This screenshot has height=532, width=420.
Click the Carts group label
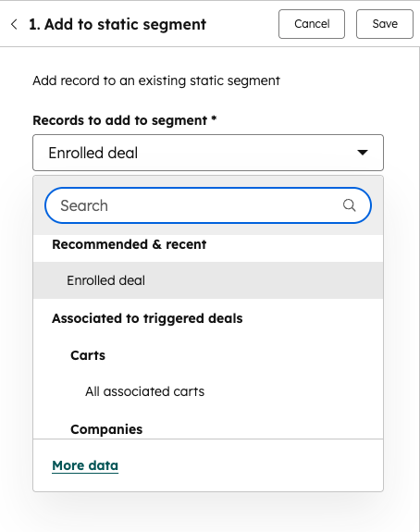coord(88,355)
